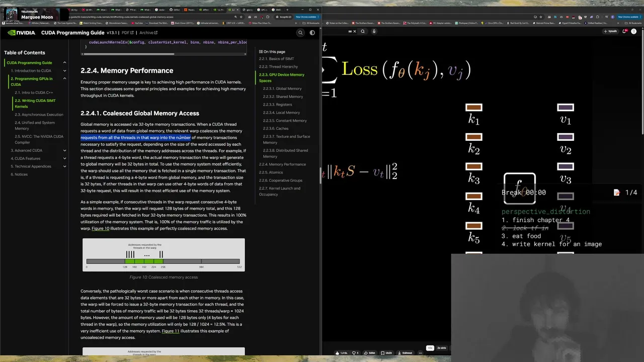The height and width of the screenshot is (362, 644).
Task: Click the NVIDIA logo in docs header
Action: tap(21, 33)
